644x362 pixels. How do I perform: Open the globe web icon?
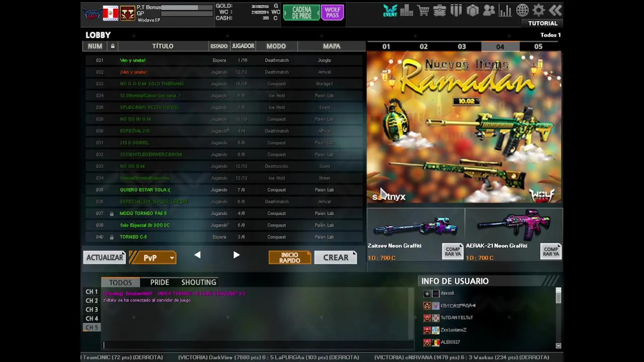click(522, 11)
